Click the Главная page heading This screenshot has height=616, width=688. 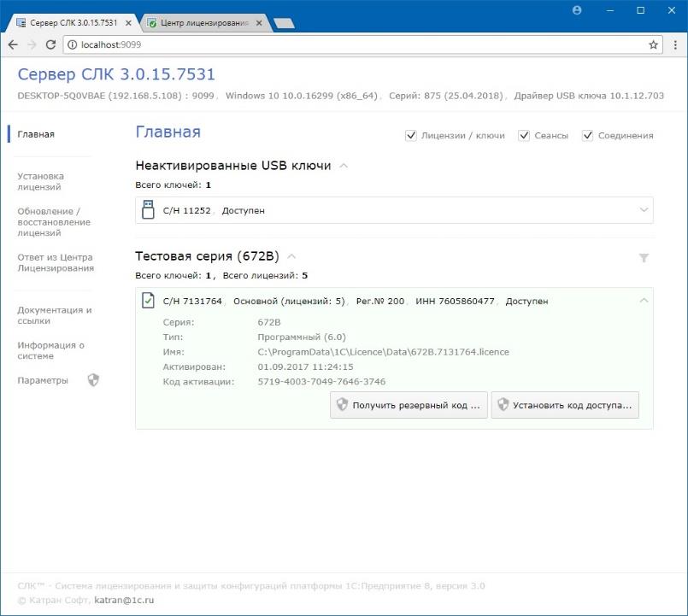[x=168, y=132]
